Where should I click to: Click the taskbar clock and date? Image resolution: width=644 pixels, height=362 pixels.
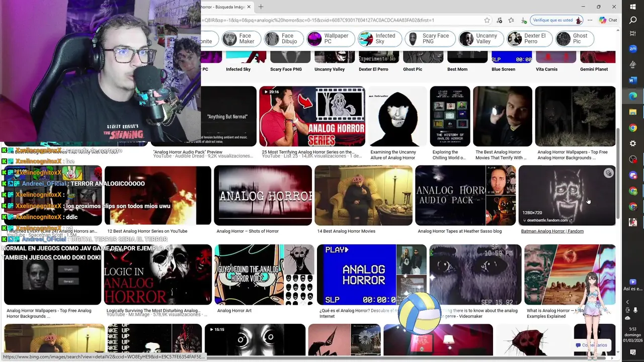[633, 335]
